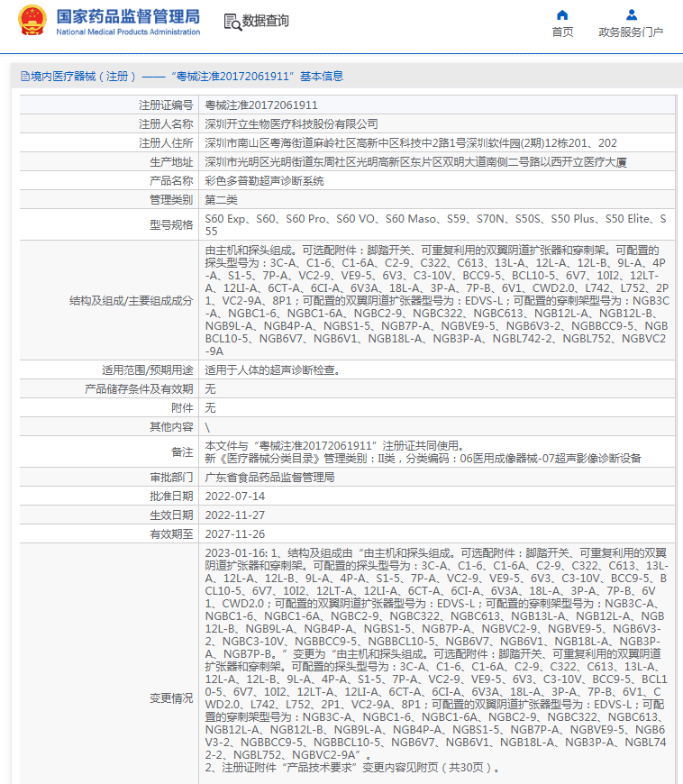Click the 备注 remarks text

pyautogui.click(x=423, y=452)
